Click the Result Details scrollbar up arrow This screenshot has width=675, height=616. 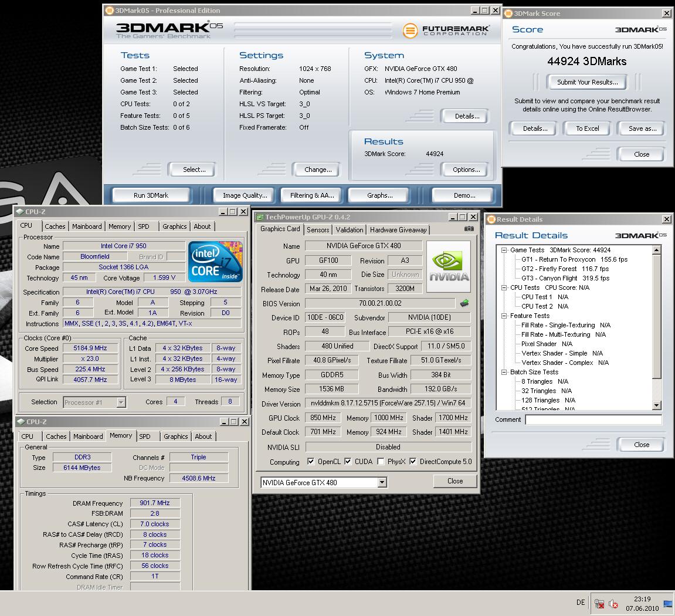click(656, 251)
